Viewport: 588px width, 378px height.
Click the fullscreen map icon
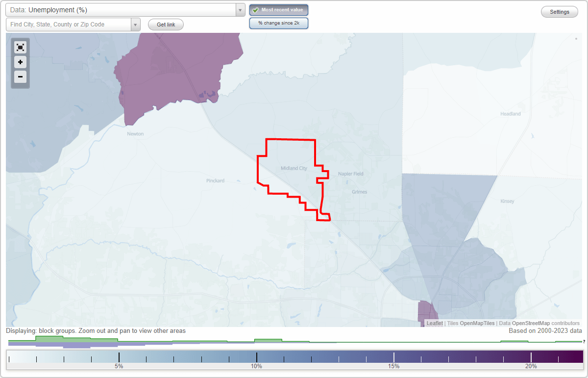pos(20,47)
